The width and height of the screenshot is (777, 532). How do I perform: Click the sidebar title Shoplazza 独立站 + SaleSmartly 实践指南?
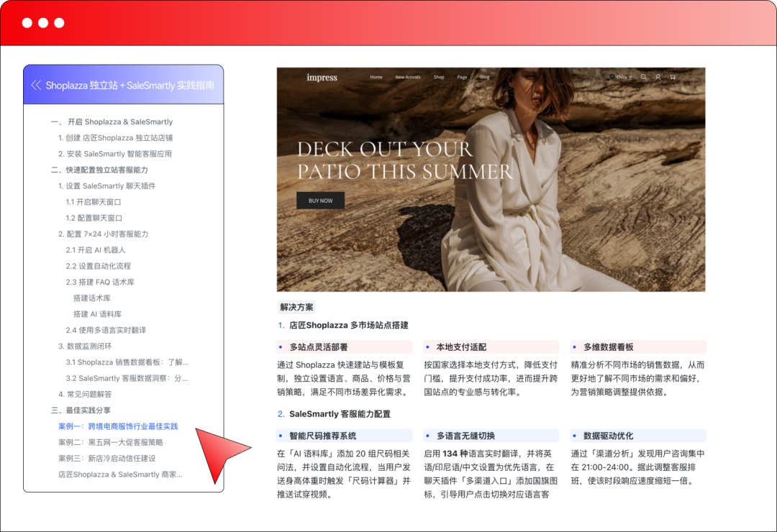(129, 86)
